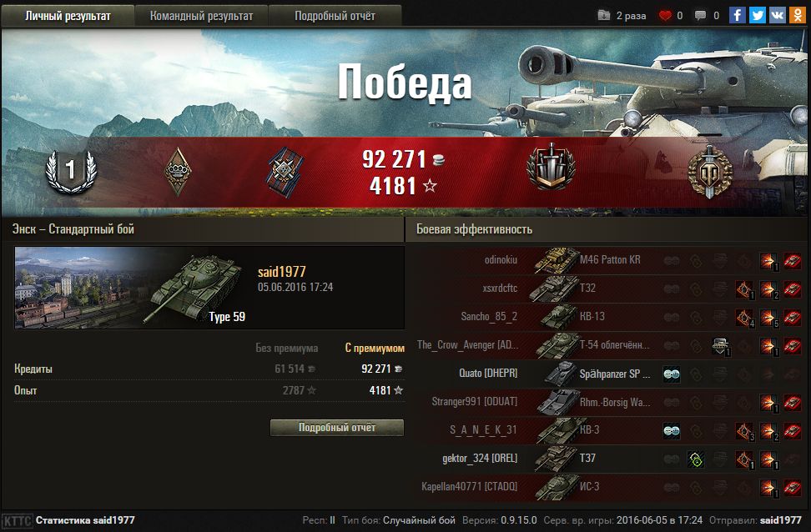This screenshot has height=532, width=811.
Task: Open the top Подробный отчёт tab
Action: [x=335, y=16]
